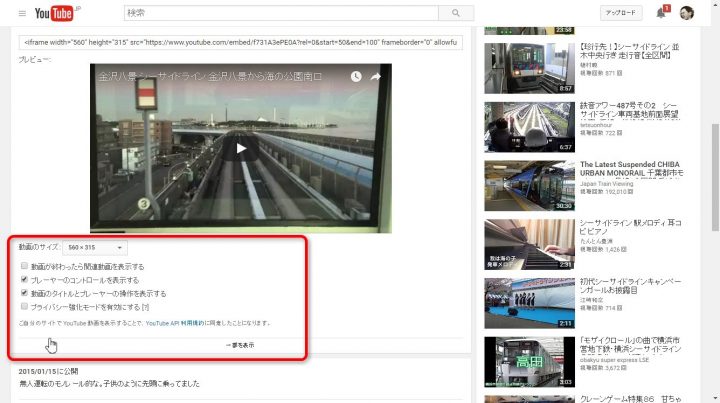Open the 2:11 campaign girl stage thumbnail
Image resolution: width=720 pixels, height=403 pixels.
529,303
